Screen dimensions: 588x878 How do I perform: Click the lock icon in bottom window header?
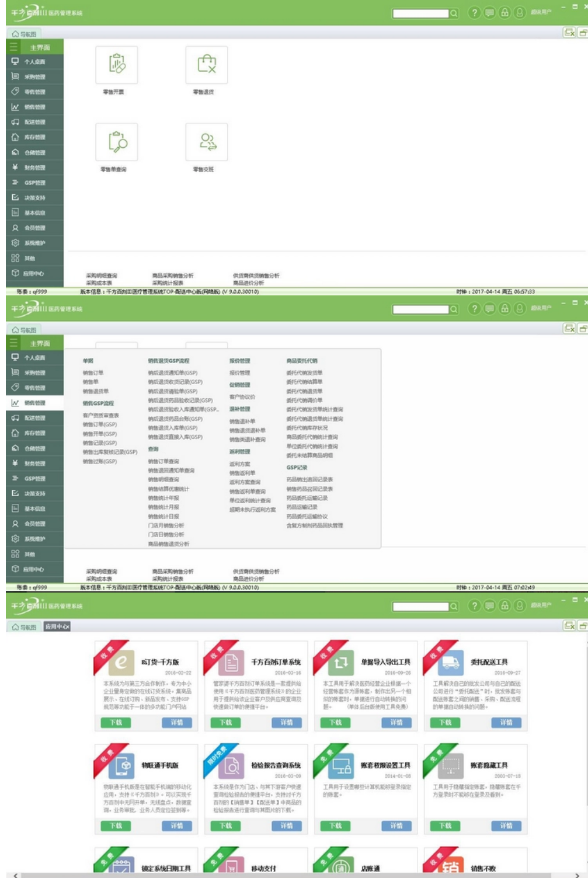(505, 606)
